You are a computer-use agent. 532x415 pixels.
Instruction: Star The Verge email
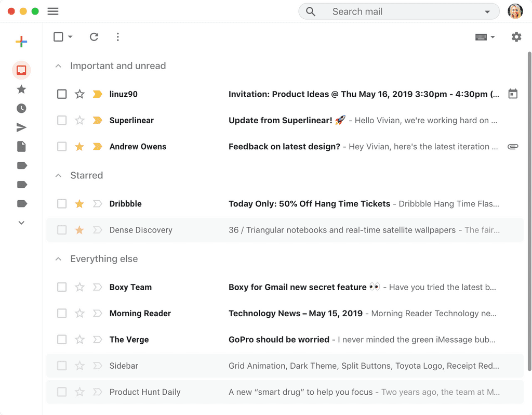(79, 339)
